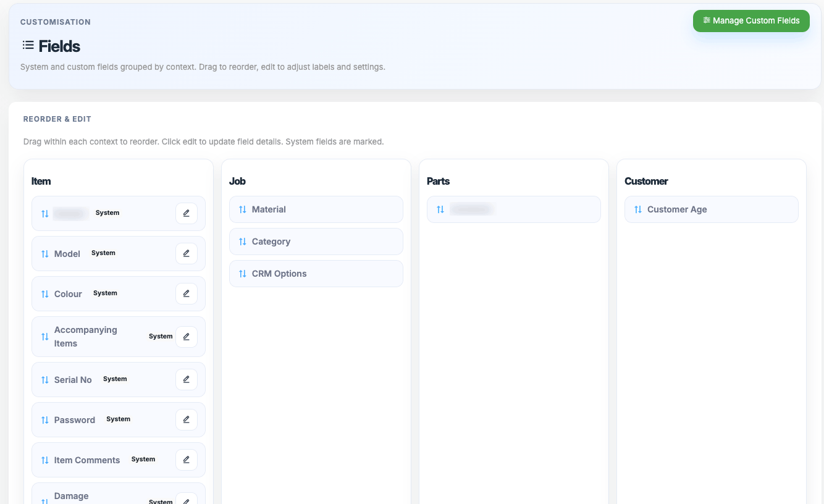Click the sort arrows next to Material
This screenshot has width=824, height=504.
(243, 209)
